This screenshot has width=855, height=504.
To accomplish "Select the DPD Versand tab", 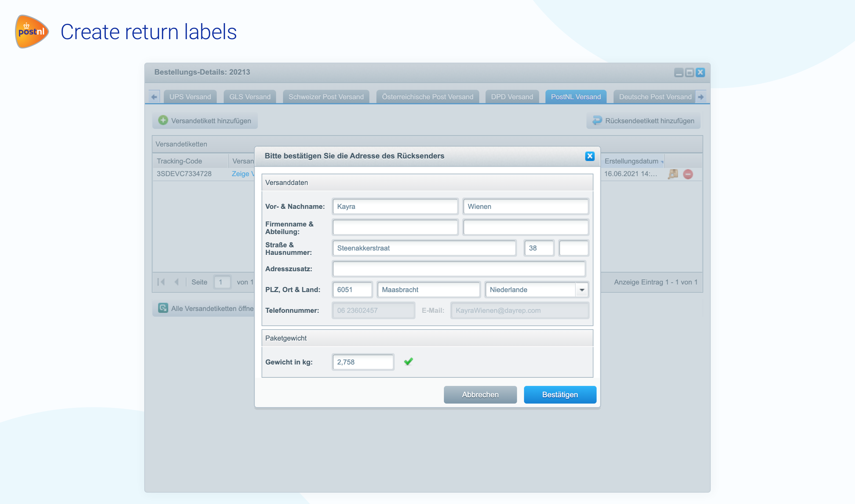I will pyautogui.click(x=512, y=97).
